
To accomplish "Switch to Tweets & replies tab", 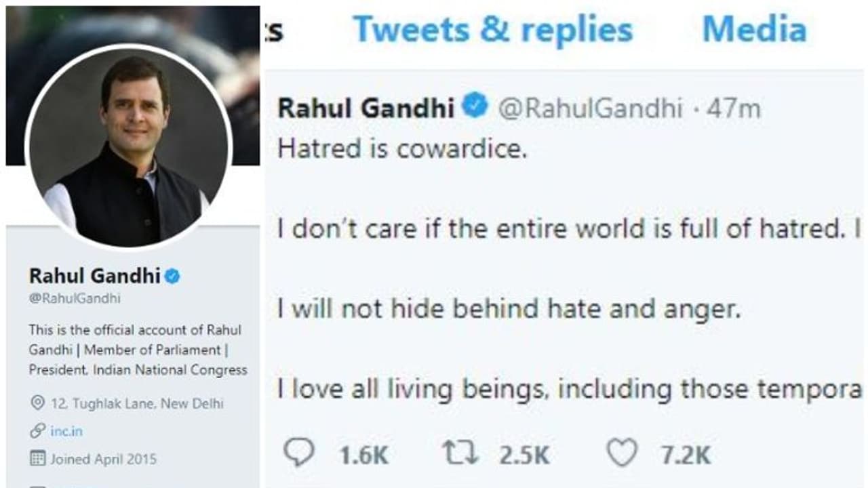I will pos(492,30).
